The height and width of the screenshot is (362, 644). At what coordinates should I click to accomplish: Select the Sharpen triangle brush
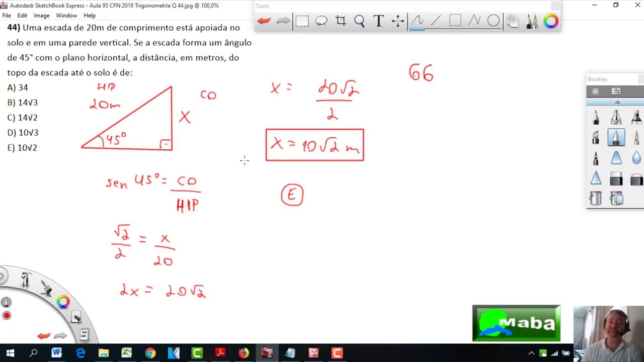click(596, 178)
